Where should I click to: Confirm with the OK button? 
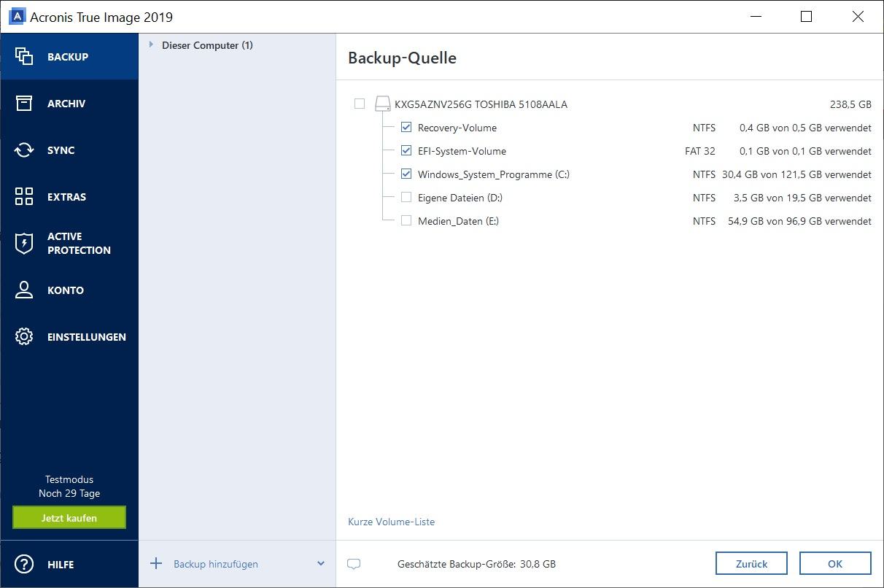point(835,564)
